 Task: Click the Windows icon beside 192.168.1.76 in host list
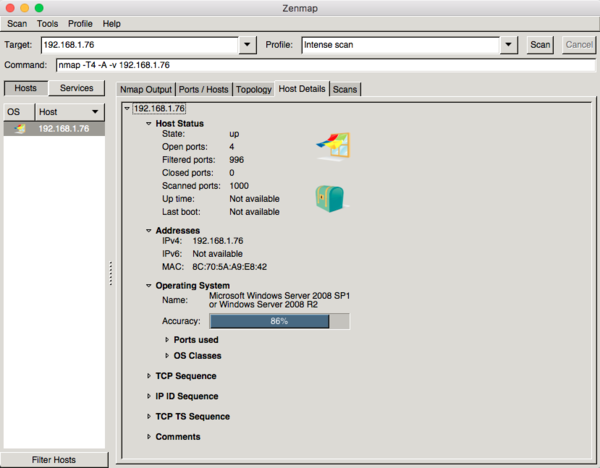(x=20, y=129)
